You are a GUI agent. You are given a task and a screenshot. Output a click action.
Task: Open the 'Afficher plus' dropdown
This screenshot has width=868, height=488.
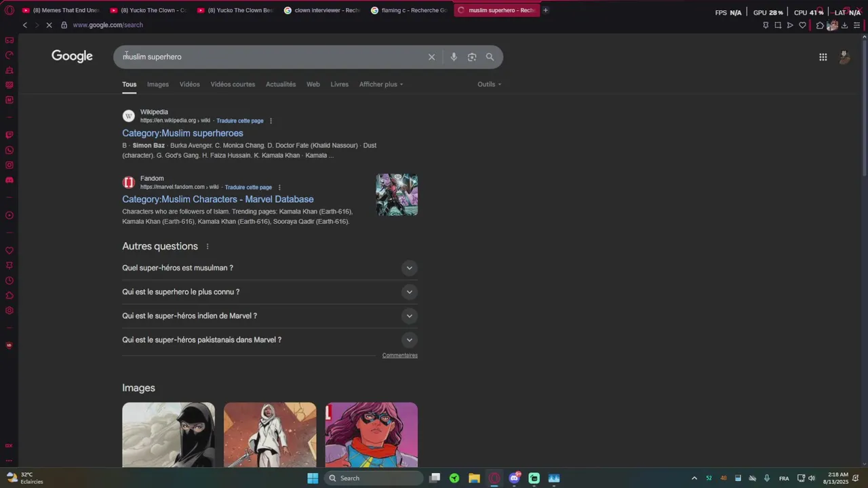[381, 84]
